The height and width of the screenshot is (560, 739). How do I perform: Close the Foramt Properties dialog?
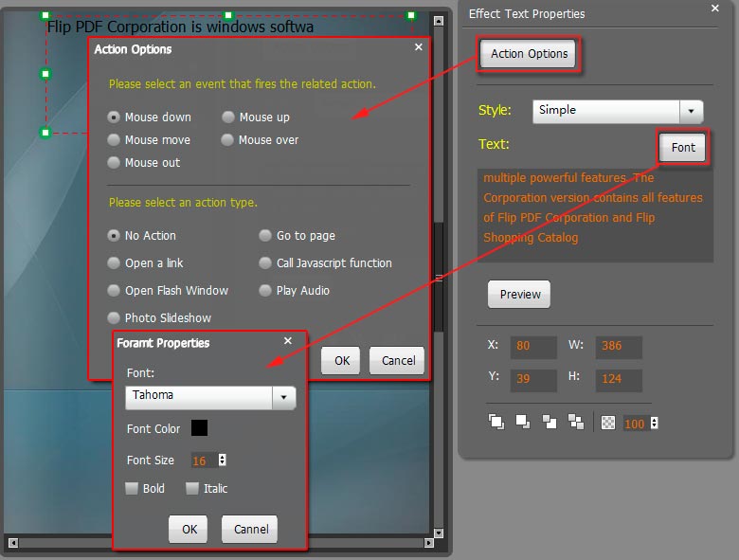click(x=288, y=341)
